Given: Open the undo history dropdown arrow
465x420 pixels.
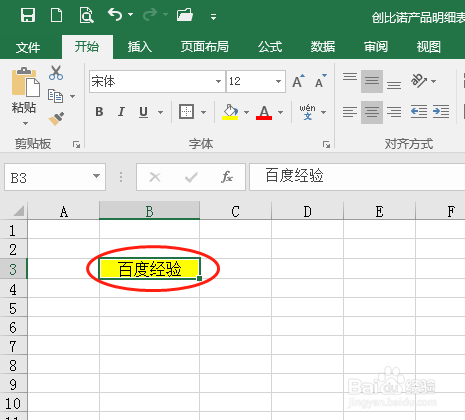Looking at the screenshot, I should 131,15.
